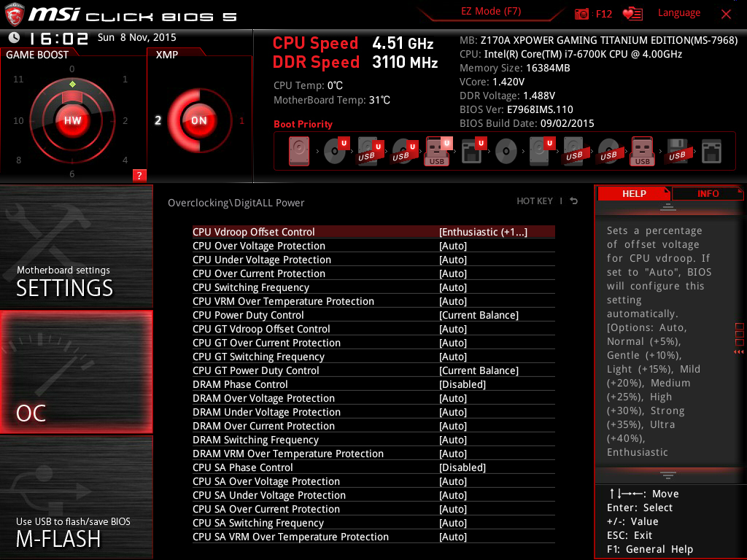Click the clock icon beside the time
This screenshot has width=747, height=560.
tap(15, 37)
